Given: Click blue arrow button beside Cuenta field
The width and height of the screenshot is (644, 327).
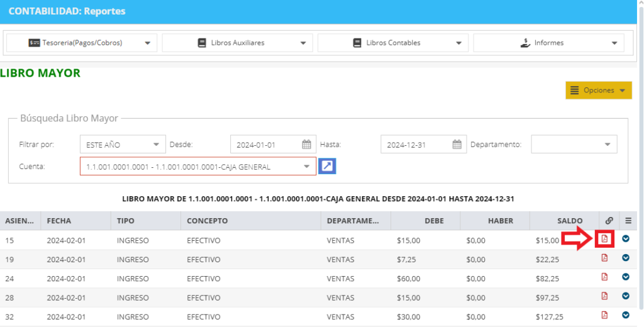Looking at the screenshot, I should (x=327, y=166).
